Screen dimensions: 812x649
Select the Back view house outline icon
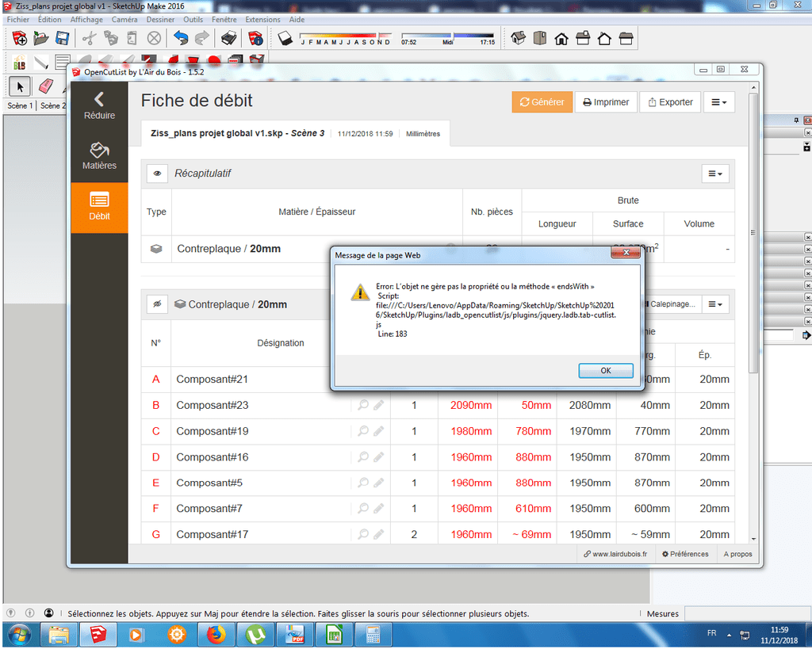click(604, 38)
